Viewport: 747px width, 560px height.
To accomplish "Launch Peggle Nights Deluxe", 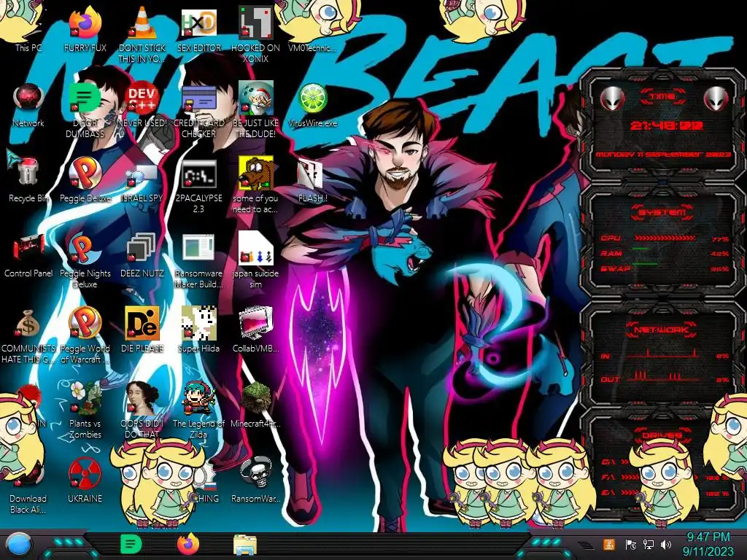I will [x=85, y=260].
